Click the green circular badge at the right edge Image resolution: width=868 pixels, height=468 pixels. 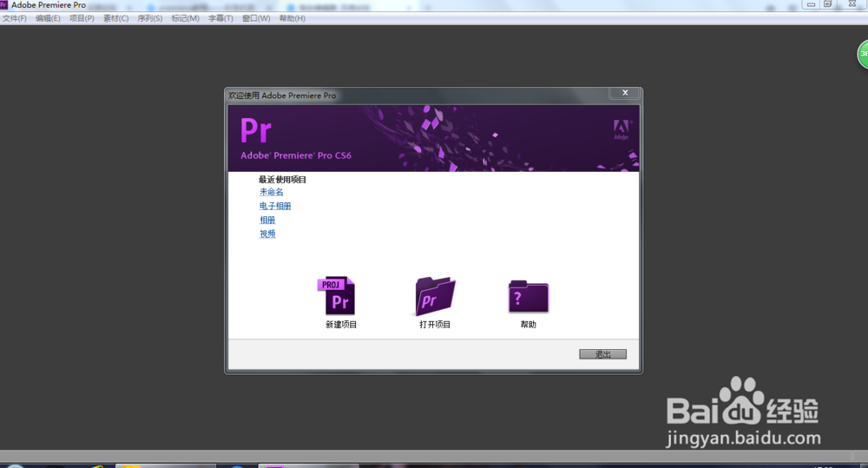863,55
